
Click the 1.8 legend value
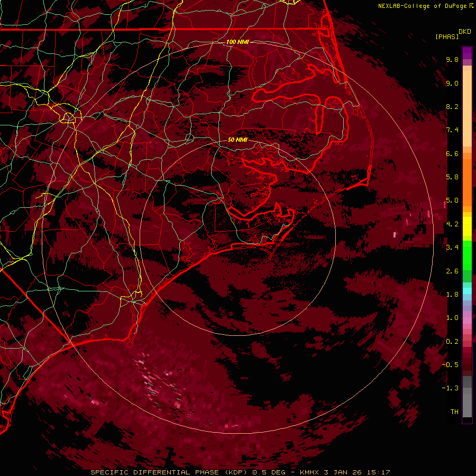coord(452,295)
